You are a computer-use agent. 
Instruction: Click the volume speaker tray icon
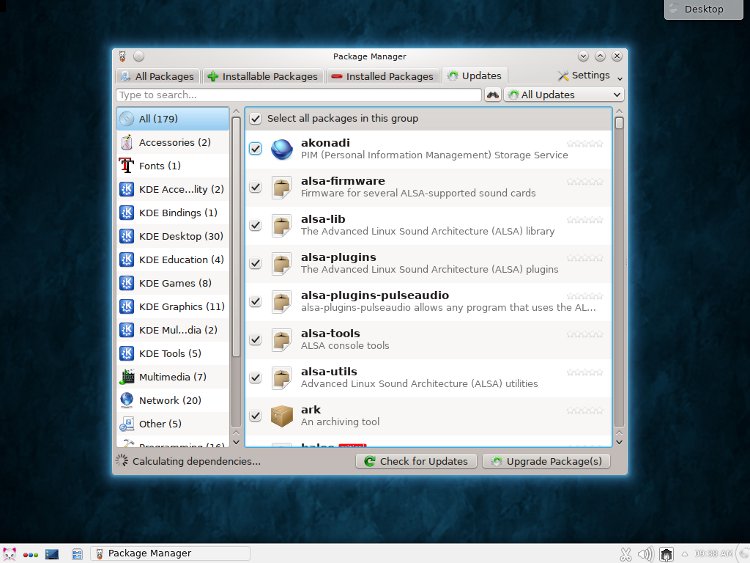coord(645,553)
